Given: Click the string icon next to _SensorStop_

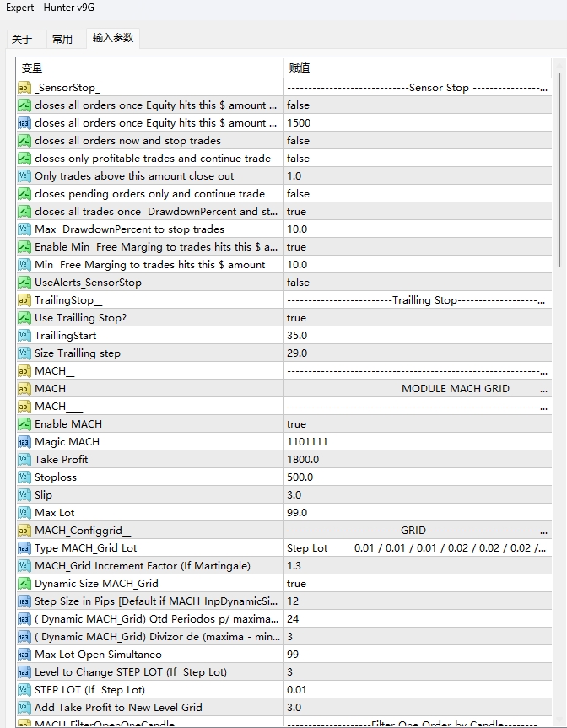Looking at the screenshot, I should (24, 87).
